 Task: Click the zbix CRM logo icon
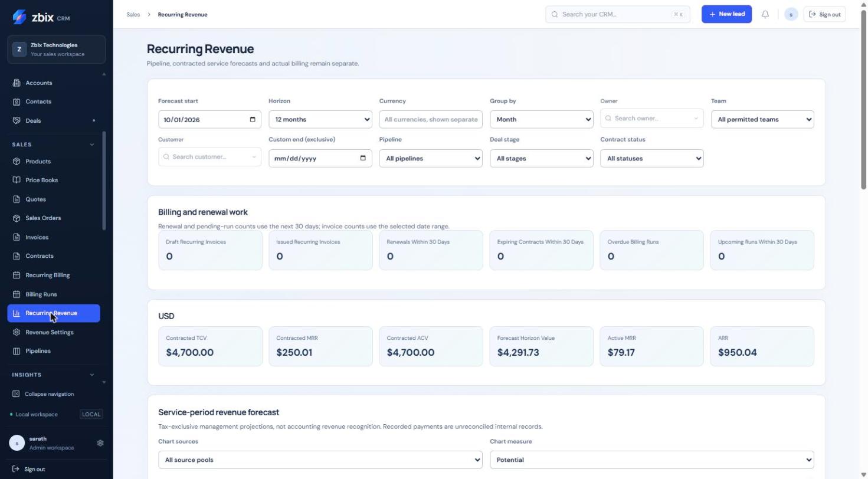pos(19,17)
